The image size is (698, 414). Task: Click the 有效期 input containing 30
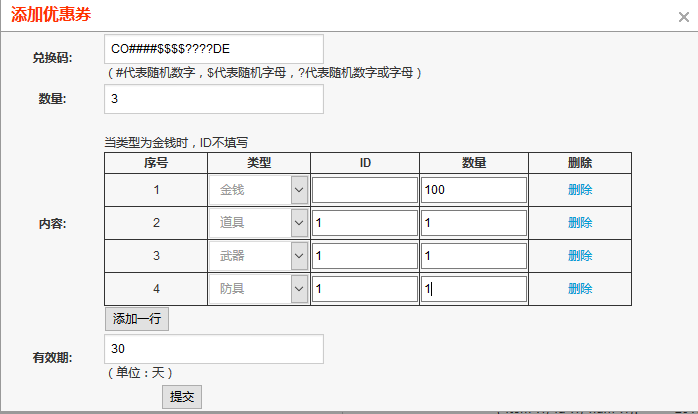coord(214,349)
